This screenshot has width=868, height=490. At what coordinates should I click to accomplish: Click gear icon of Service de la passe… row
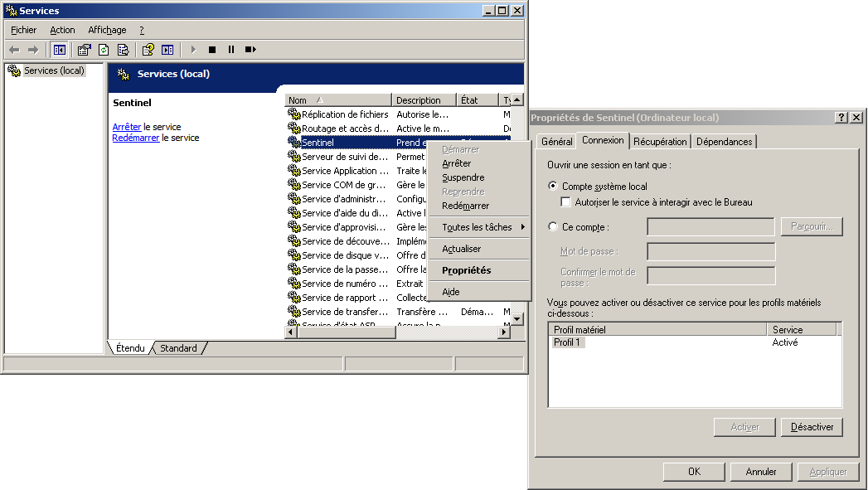tap(294, 269)
